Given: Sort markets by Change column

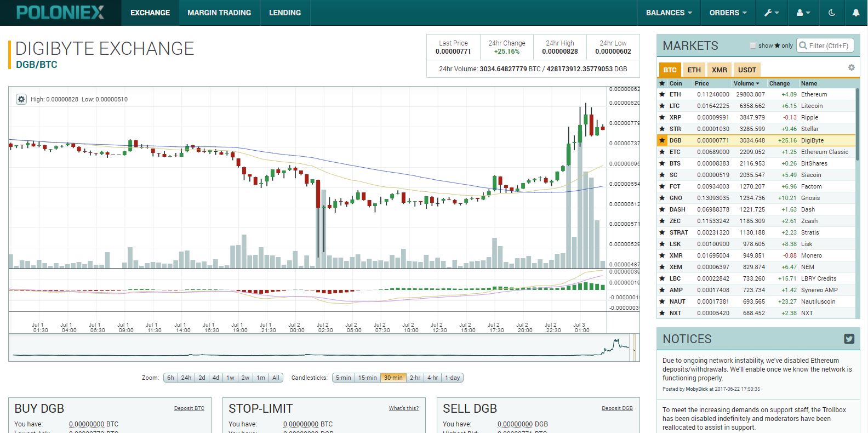Looking at the screenshot, I should (779, 83).
